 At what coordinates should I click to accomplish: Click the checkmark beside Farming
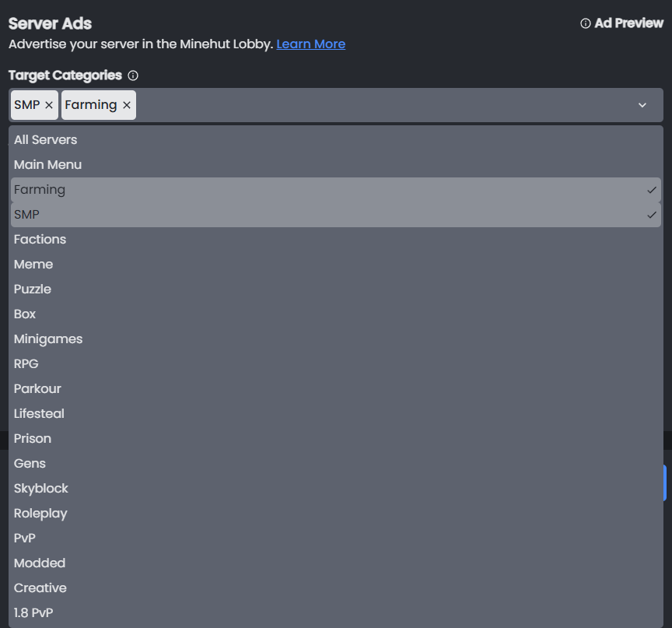652,189
